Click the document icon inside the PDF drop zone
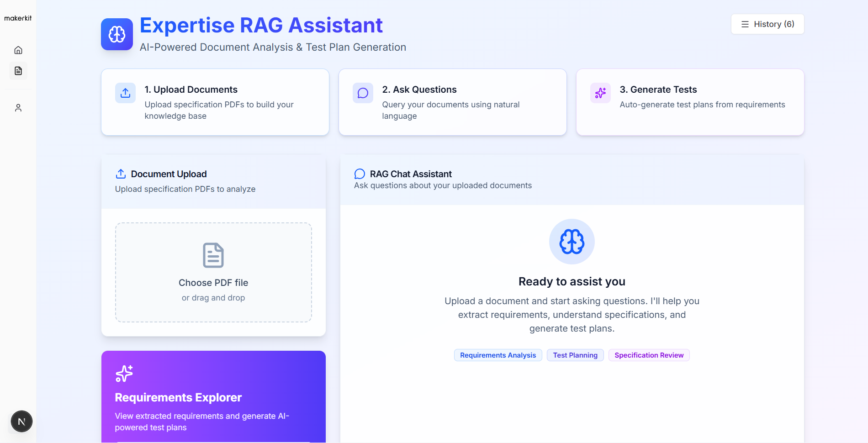Viewport: 868px width, 443px height. click(213, 255)
